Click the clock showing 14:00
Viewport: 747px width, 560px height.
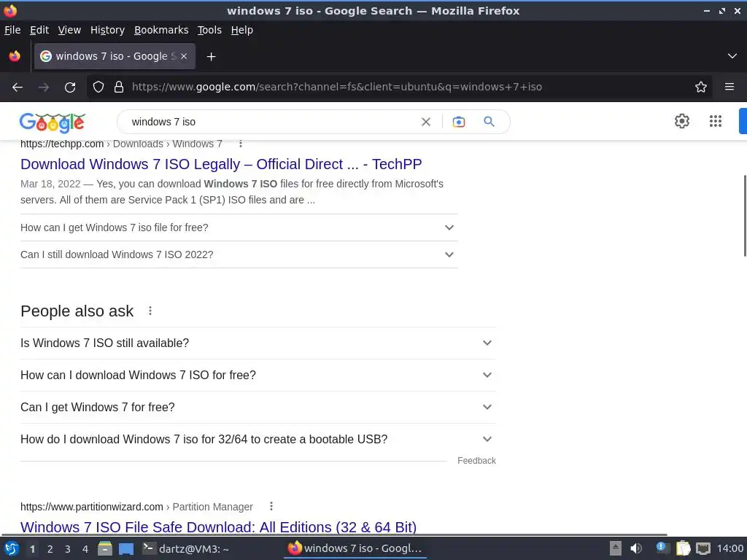(729, 548)
